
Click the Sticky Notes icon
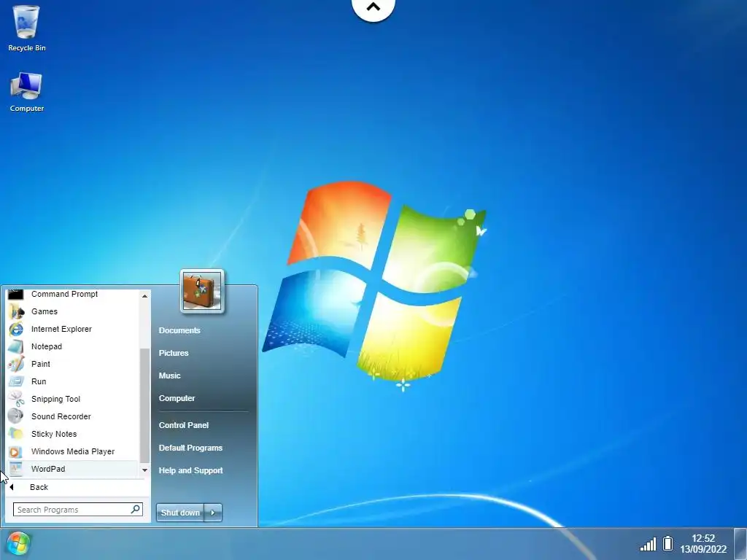16,434
